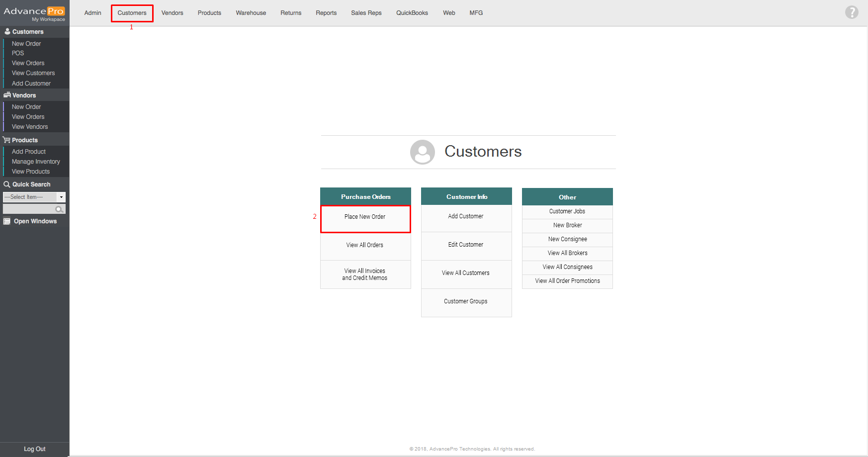The height and width of the screenshot is (457, 868).
Task: Click the Products cart icon in sidebar
Action: tap(6, 140)
